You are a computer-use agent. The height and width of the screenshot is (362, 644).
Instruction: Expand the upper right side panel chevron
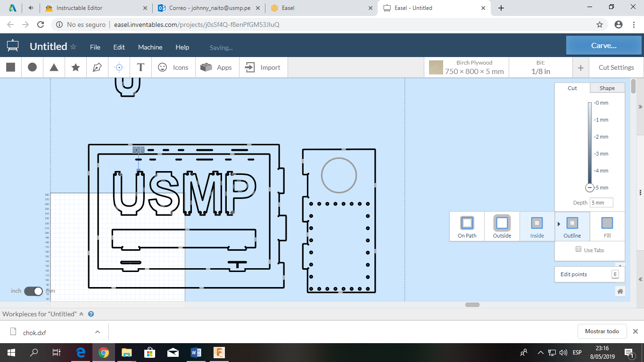[x=640, y=107]
